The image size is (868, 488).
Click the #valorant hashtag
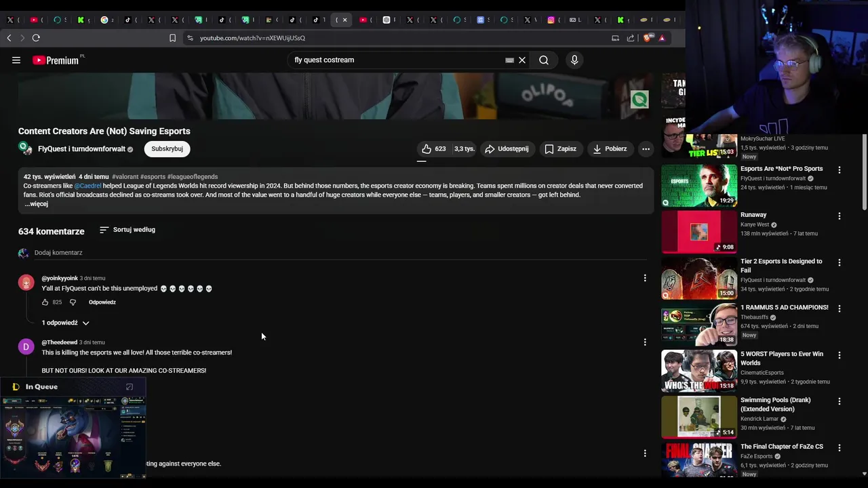click(x=125, y=177)
